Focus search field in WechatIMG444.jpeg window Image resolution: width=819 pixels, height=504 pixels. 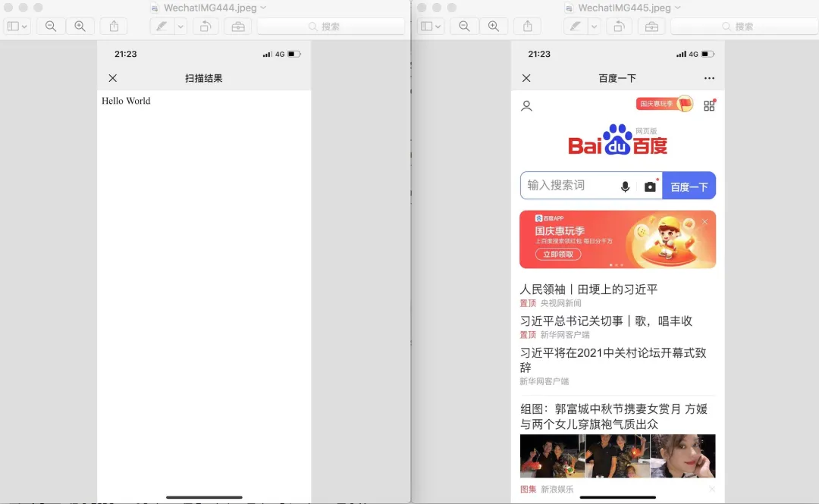coord(331,26)
